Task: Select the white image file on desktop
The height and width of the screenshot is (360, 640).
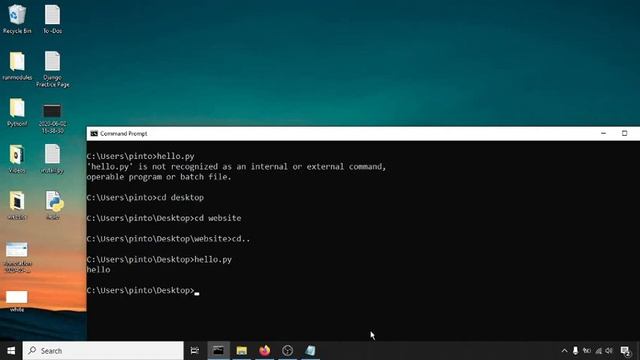Action: click(17, 302)
